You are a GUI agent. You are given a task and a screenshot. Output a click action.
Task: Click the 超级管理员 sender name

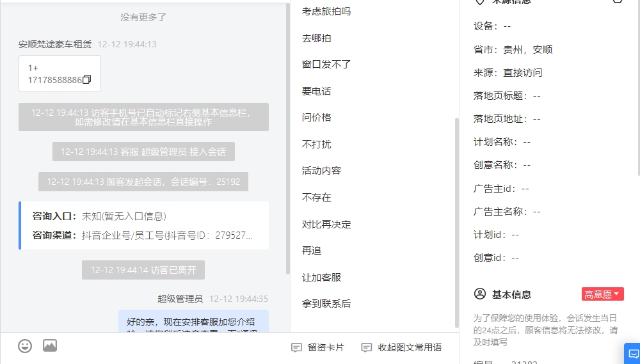(x=180, y=299)
